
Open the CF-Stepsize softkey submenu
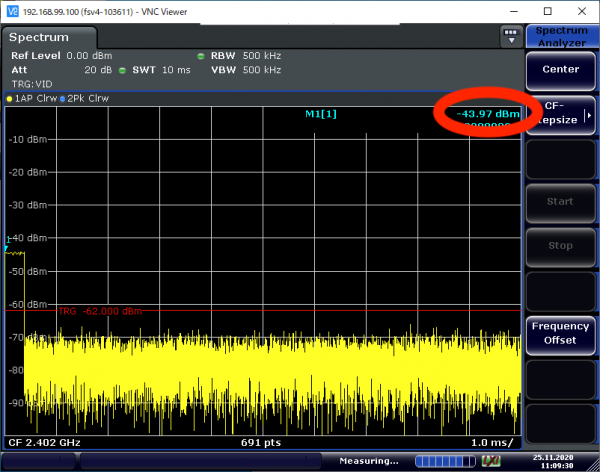click(x=561, y=115)
